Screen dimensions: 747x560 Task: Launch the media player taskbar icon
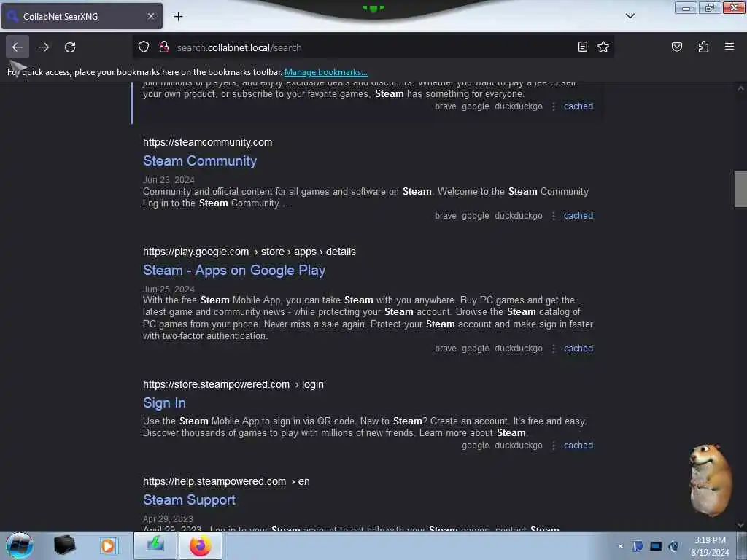tap(108, 545)
